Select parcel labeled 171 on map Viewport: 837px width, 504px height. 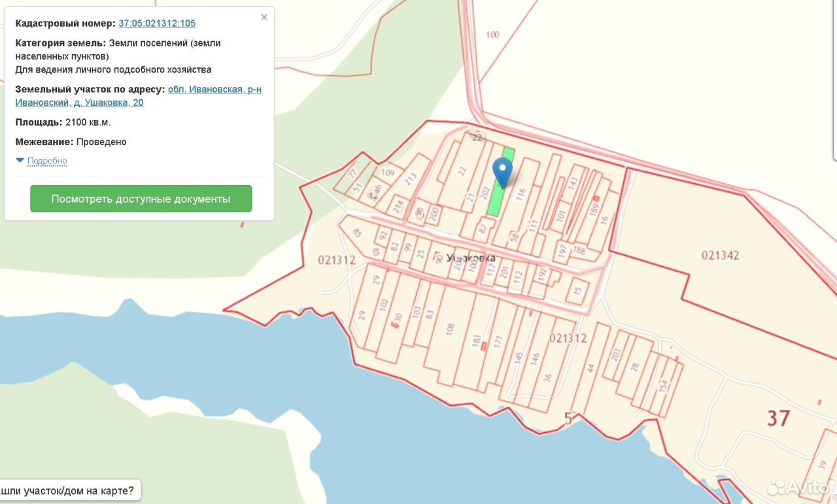coord(498,341)
